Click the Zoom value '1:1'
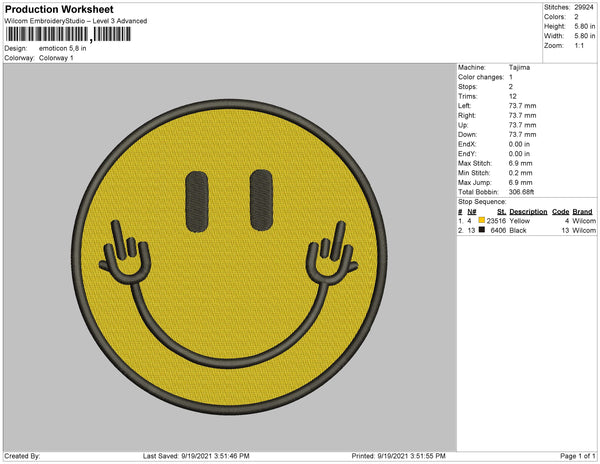 point(579,46)
